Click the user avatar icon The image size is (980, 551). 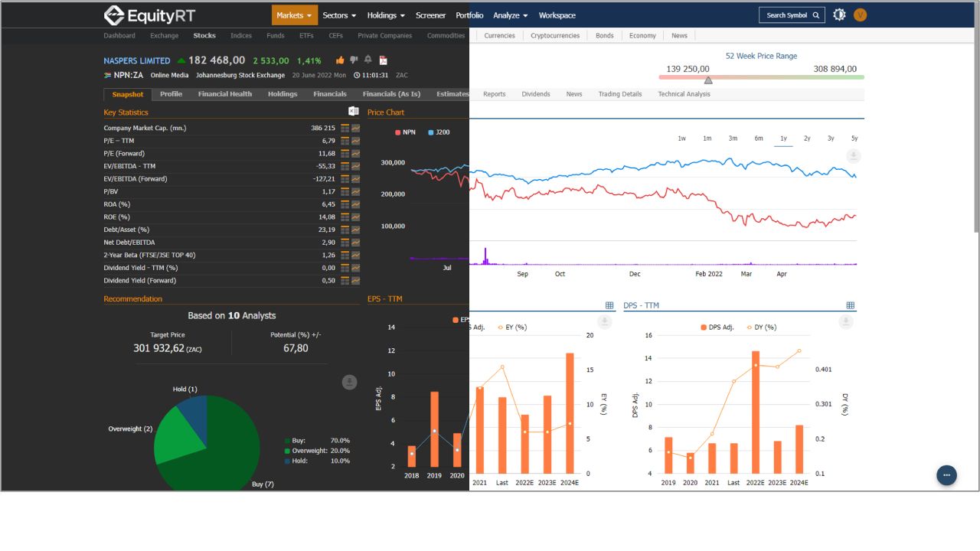pos(860,15)
